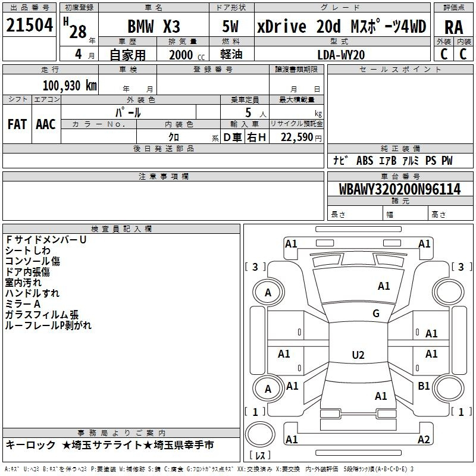This screenshot has width=476, height=476.
Task: Click the office notice キーロック 埼玉サテライト
Action: pos(109,445)
